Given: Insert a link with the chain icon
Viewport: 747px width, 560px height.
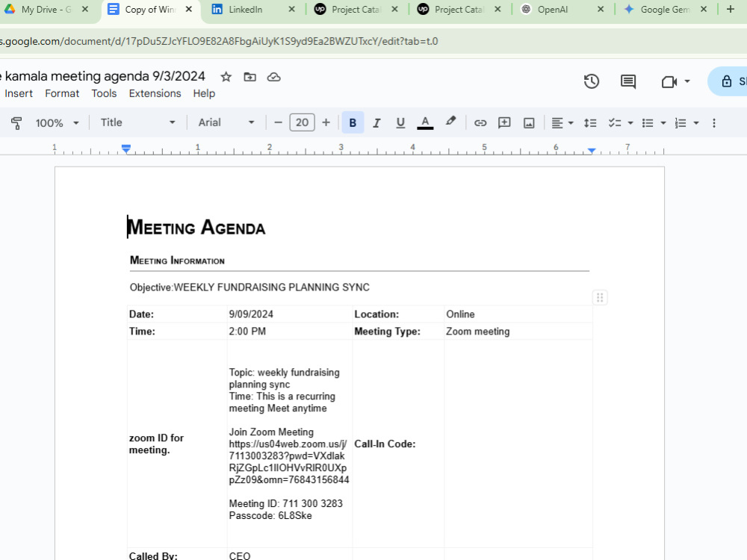Looking at the screenshot, I should (480, 123).
